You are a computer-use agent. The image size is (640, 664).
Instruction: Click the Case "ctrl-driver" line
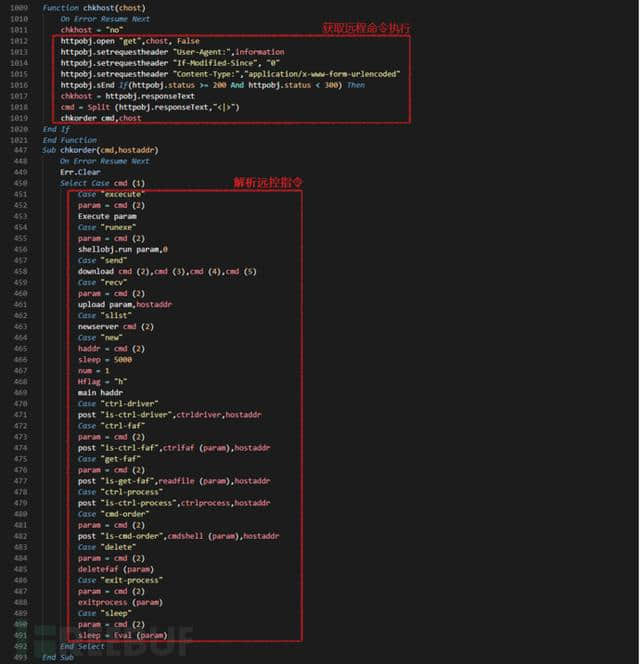(x=118, y=404)
